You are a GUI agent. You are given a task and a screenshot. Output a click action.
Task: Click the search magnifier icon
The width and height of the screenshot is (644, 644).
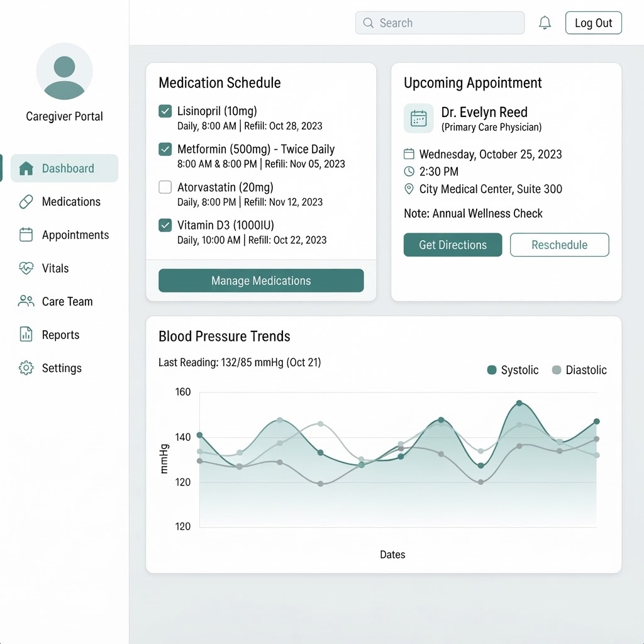[x=369, y=23]
